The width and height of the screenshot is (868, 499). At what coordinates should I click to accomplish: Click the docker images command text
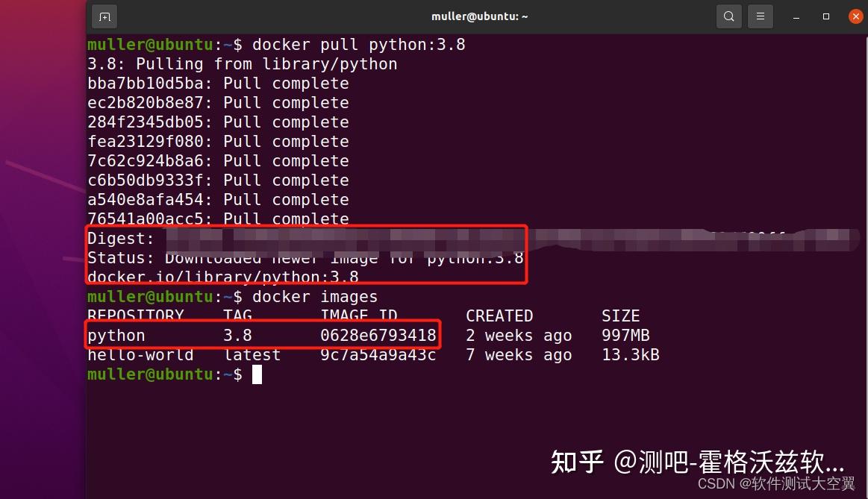click(316, 296)
